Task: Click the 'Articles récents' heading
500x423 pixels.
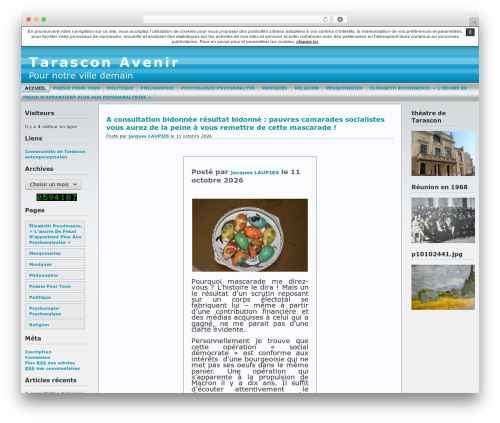Action: pyautogui.click(x=51, y=380)
